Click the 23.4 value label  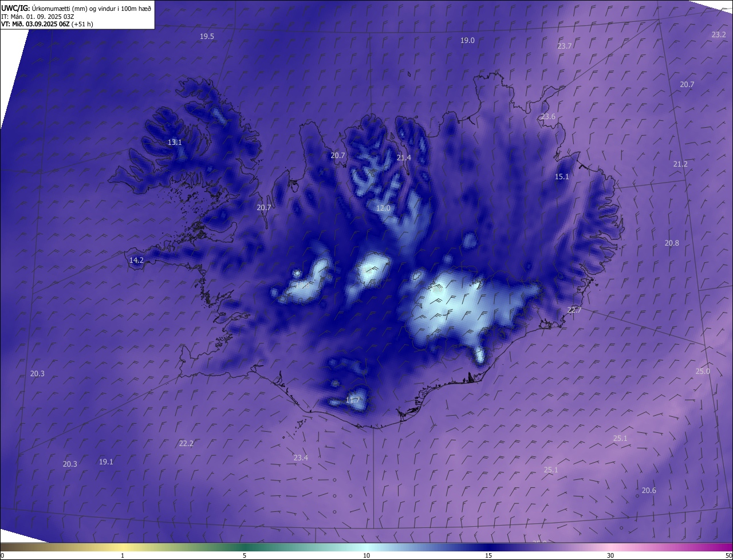point(301,458)
